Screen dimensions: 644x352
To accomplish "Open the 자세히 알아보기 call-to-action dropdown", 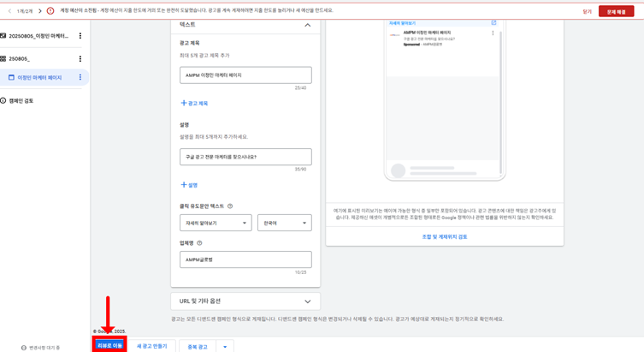I will pos(216,223).
